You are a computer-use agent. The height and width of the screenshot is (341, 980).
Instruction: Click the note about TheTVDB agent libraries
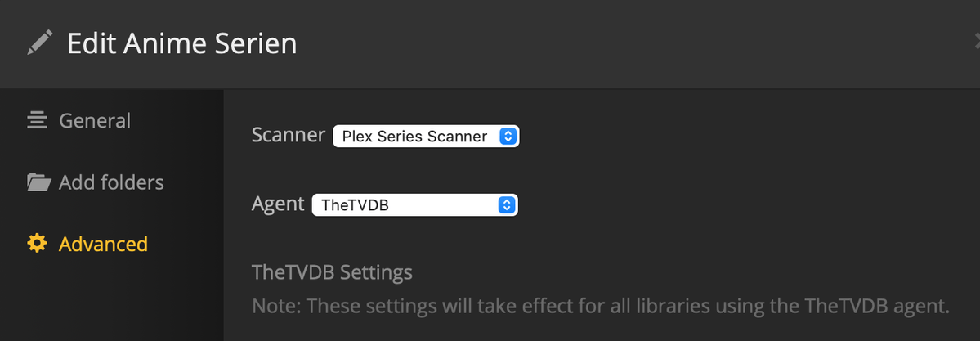point(600,307)
